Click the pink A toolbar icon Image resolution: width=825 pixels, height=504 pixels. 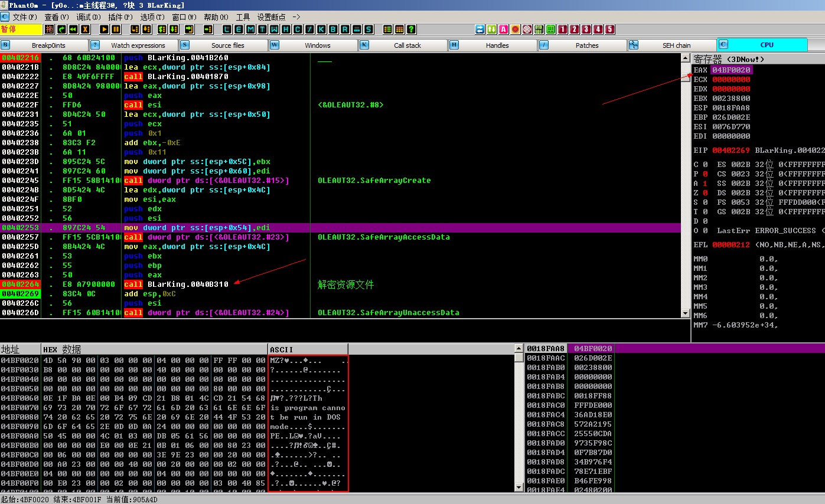pos(503,30)
